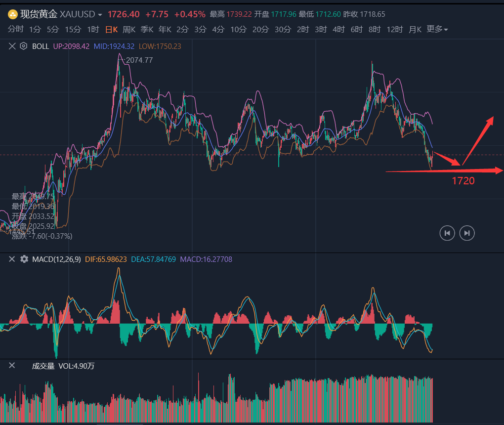The width and height of the screenshot is (504, 425).
Task: Select the 3分 timeframe
Action: click(x=200, y=30)
